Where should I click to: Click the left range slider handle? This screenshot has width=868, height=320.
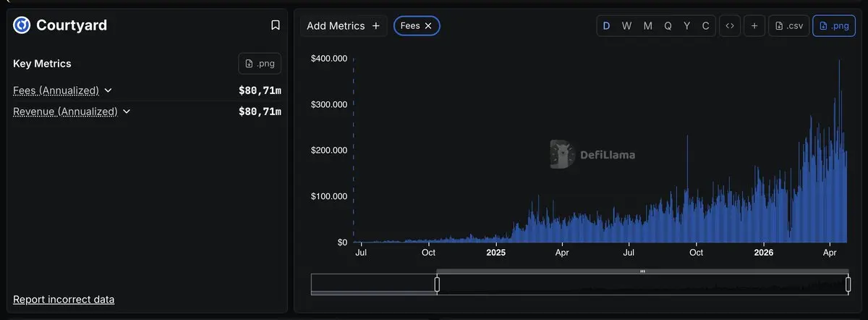[x=437, y=285]
